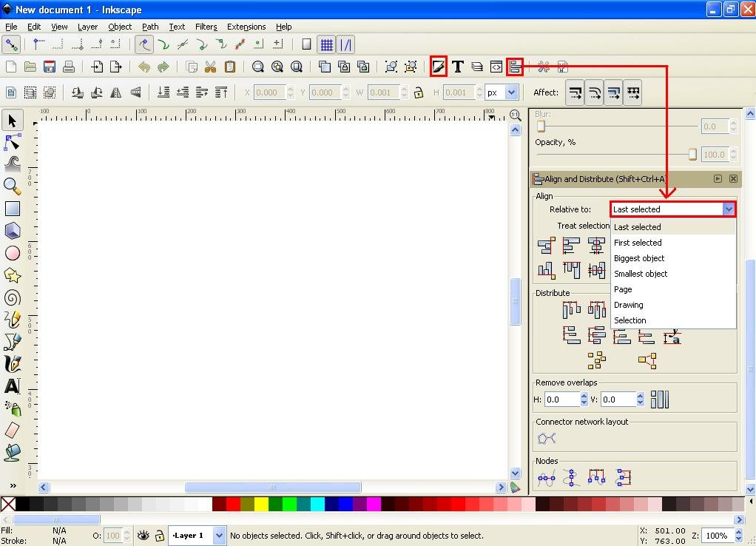Close the Align and Distribute panel

[733, 179]
